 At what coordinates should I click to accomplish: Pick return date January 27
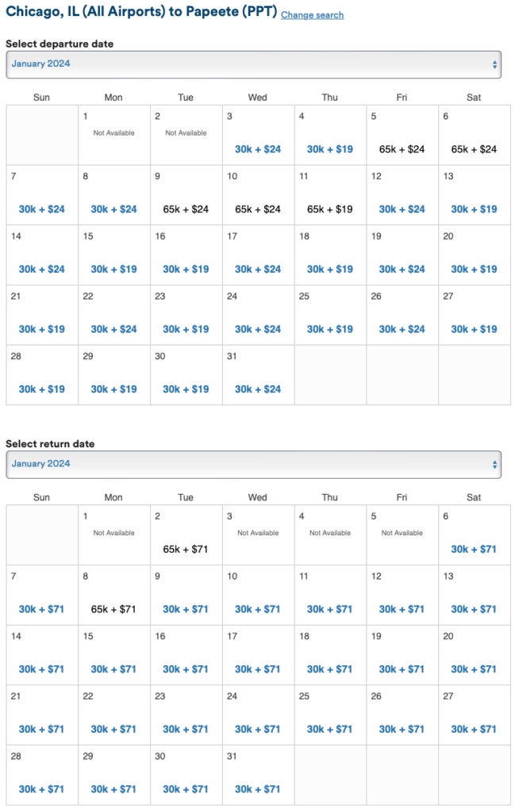click(x=474, y=729)
